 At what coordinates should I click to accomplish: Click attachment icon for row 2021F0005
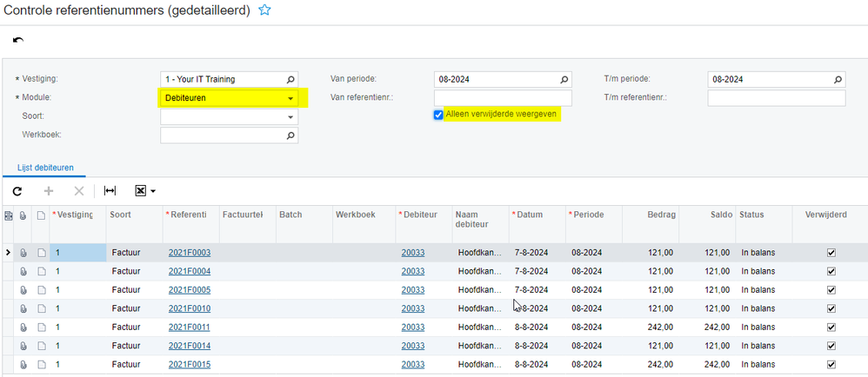23,290
